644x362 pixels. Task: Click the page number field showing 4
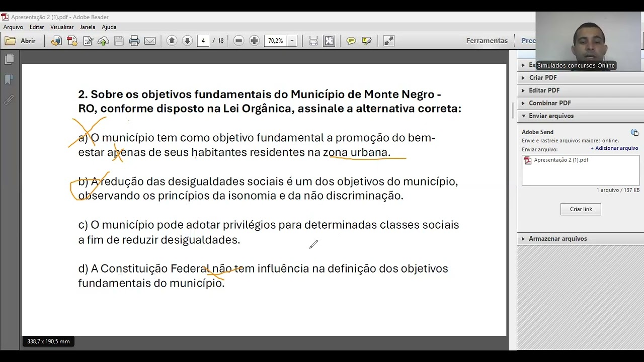tap(203, 41)
